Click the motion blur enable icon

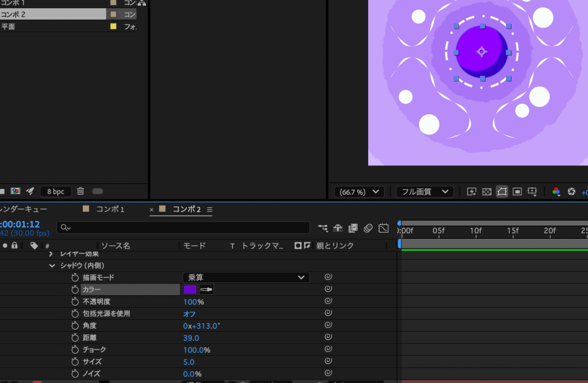coord(368,228)
